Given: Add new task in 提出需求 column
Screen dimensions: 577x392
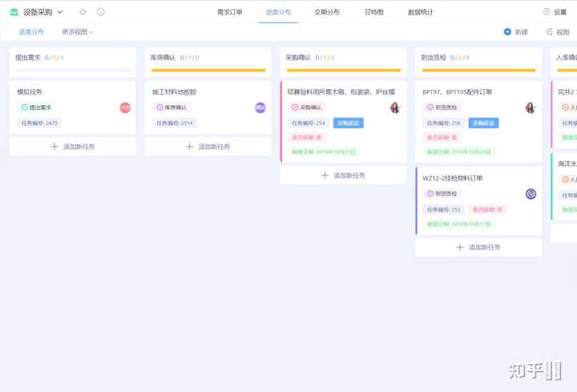Looking at the screenshot, I should [x=72, y=147].
